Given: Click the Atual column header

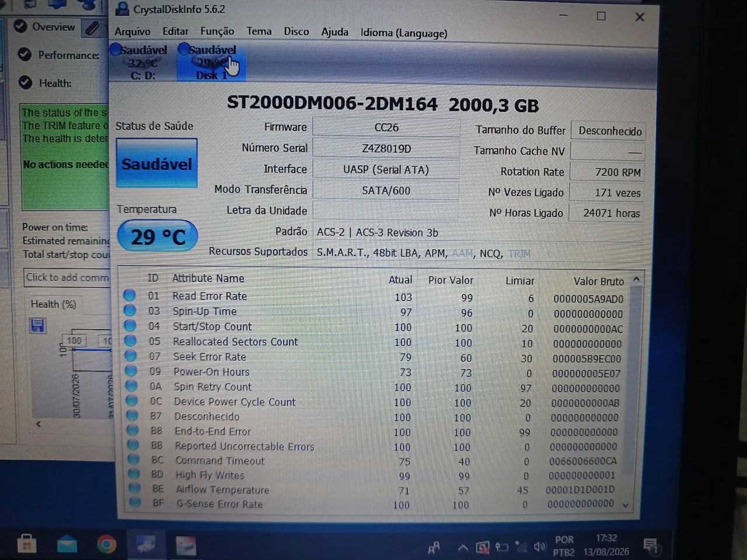Looking at the screenshot, I should pyautogui.click(x=400, y=280).
